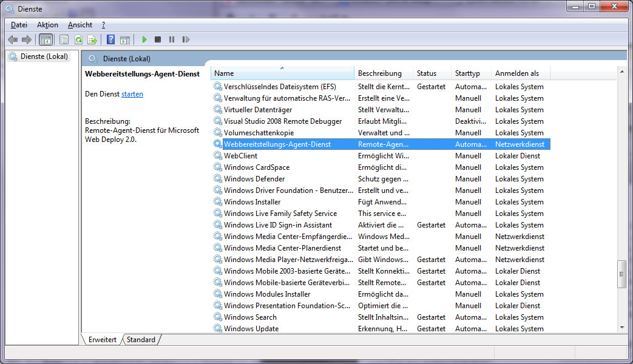Image resolution: width=633 pixels, height=364 pixels.
Task: Click the Restart service toolbar icon
Action: click(x=186, y=40)
